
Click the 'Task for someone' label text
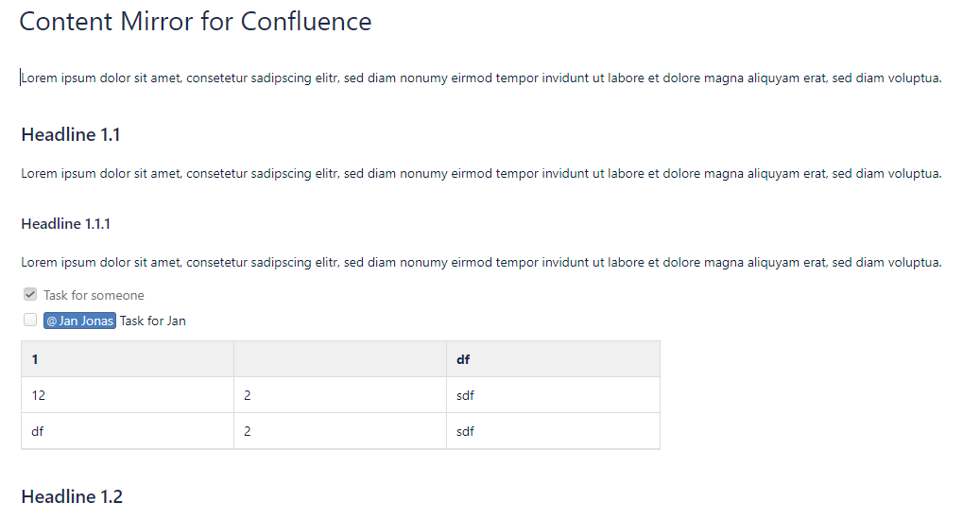coord(94,295)
